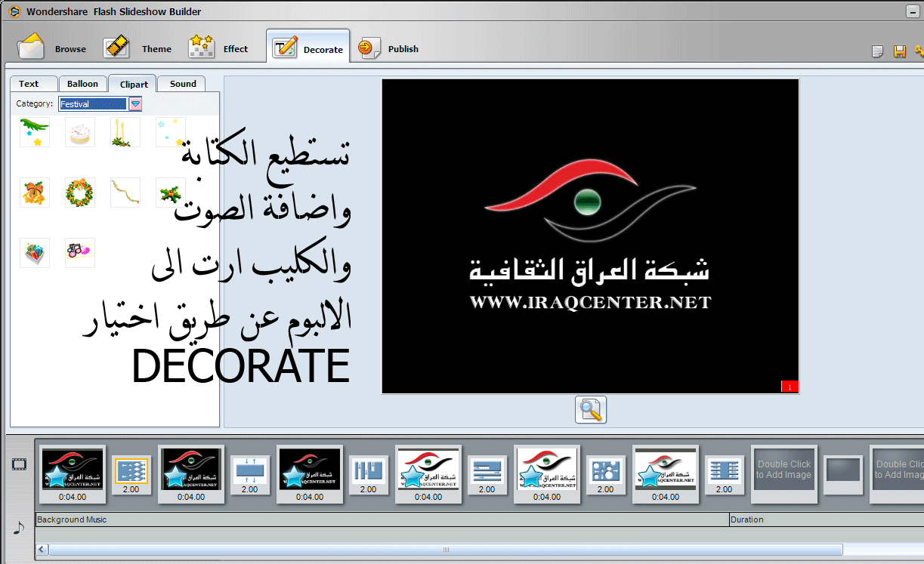924x564 pixels.
Task: Expand the Category dropdown arrow
Action: pyautogui.click(x=135, y=103)
